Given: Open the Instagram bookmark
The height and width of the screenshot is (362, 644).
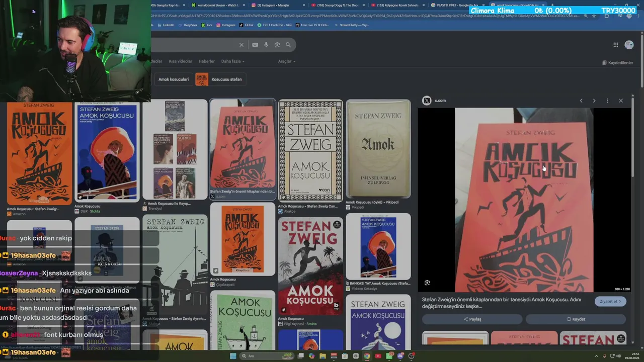Looking at the screenshot, I should tap(226, 25).
